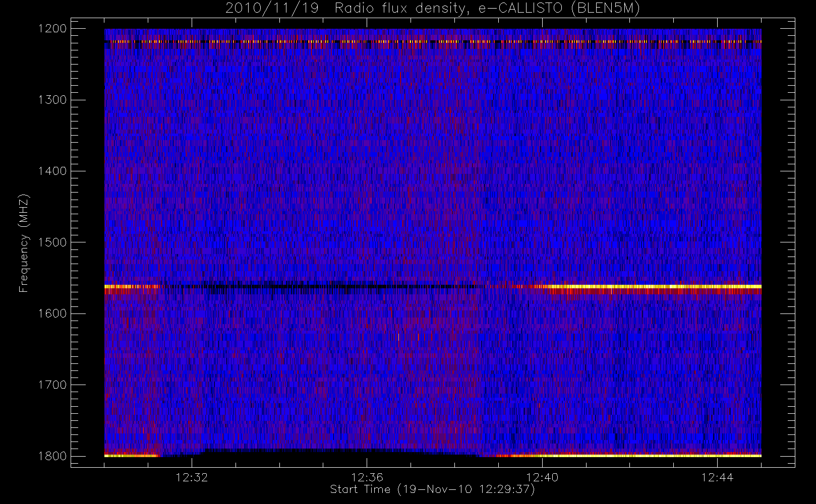Click the 12:40 time tick label
Screen dimensions: 816x504
point(542,477)
